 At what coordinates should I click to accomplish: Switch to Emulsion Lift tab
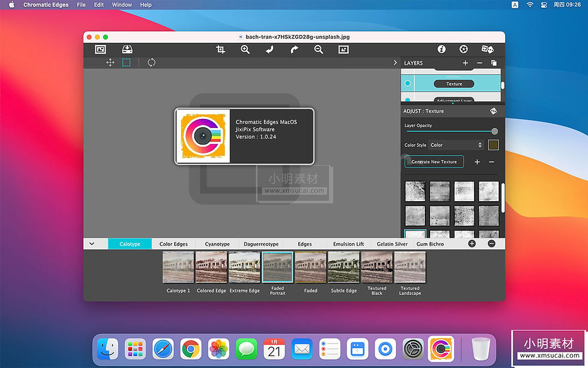click(x=349, y=244)
